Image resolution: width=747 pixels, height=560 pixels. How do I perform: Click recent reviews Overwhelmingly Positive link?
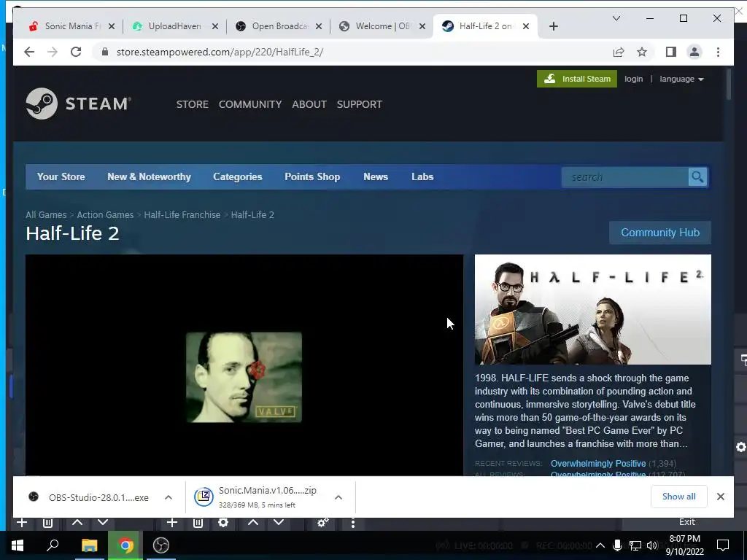pyautogui.click(x=598, y=463)
